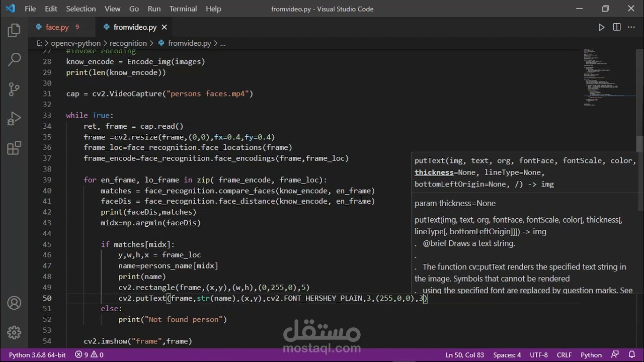Click 'midx=np.argmin(faceDis)' code line
Screen dimensions: 644x362
coord(151,223)
